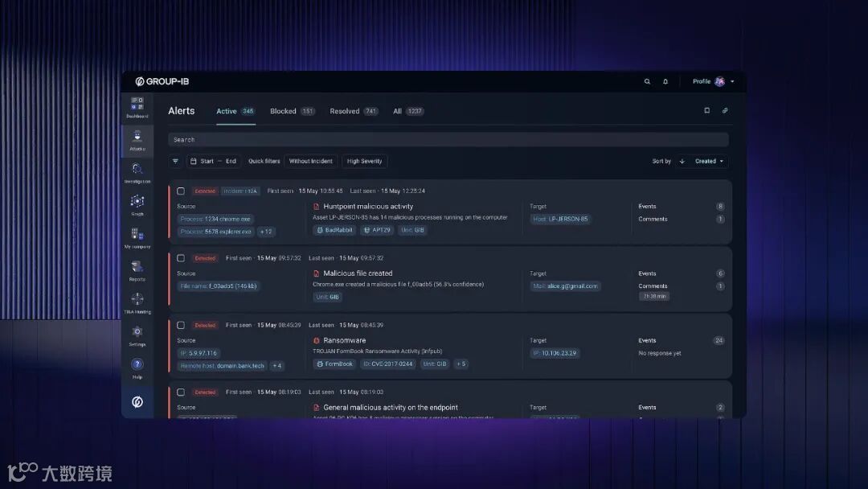Image resolution: width=868 pixels, height=489 pixels.
Task: Click the APT29 threat actor tag
Action: (377, 230)
